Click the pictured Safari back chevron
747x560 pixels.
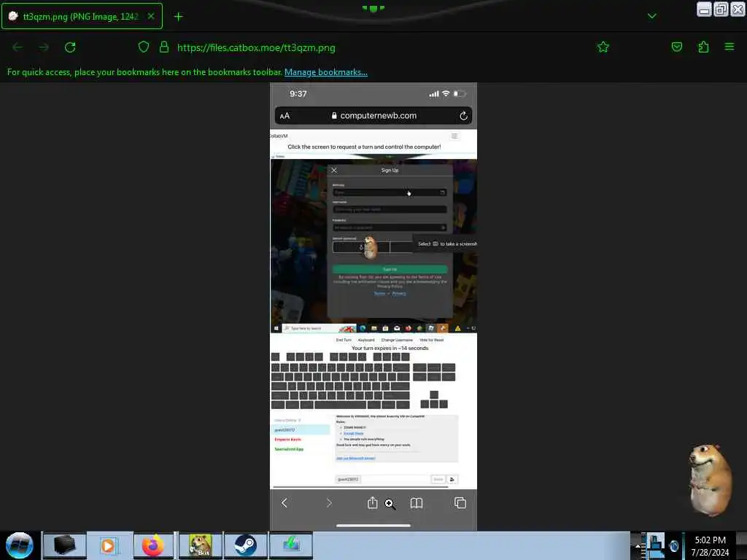[285, 503]
